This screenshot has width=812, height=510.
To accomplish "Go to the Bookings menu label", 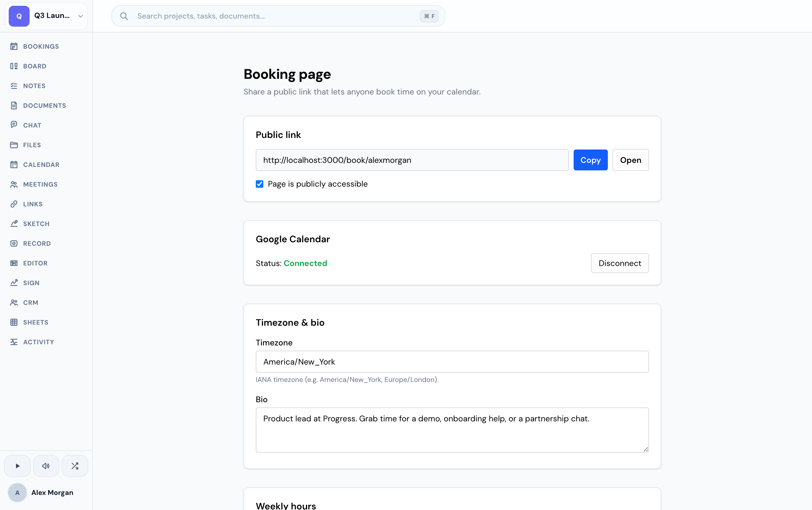I will tap(41, 46).
